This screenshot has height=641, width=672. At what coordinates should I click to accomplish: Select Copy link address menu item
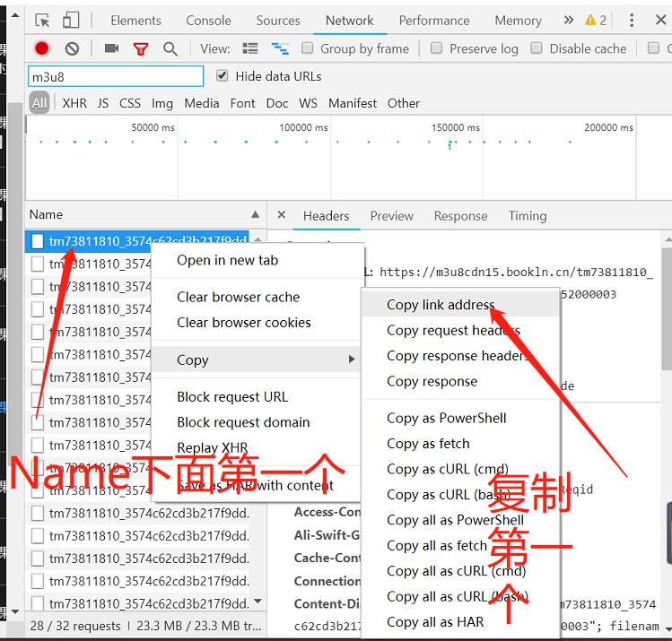pos(441,305)
